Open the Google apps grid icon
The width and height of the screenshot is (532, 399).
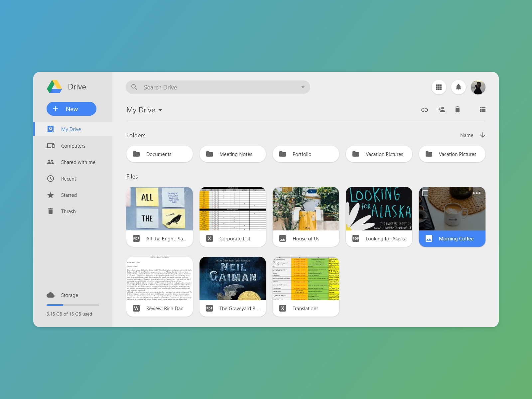(439, 87)
